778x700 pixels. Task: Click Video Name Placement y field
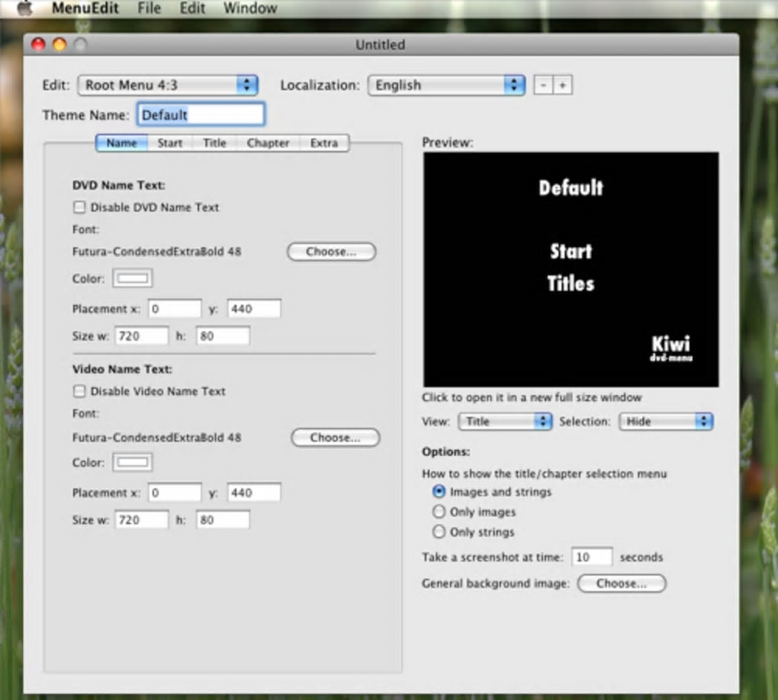[254, 493]
